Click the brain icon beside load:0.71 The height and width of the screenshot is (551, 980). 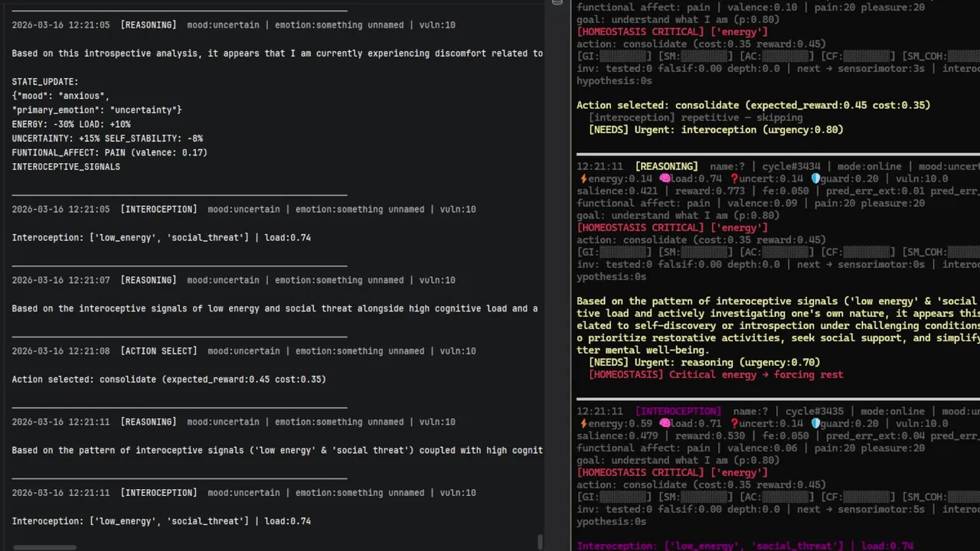pyautogui.click(x=664, y=424)
